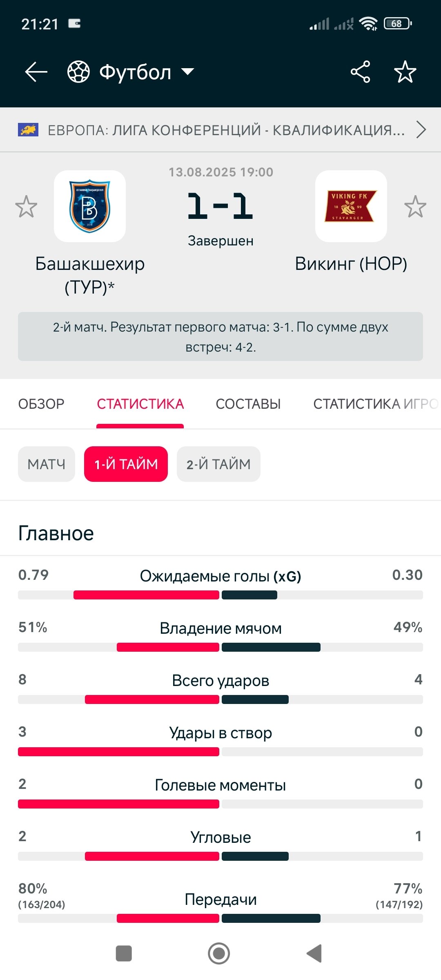The width and height of the screenshot is (441, 980).
Task: Tap the Europe flag icon
Action: tap(28, 130)
